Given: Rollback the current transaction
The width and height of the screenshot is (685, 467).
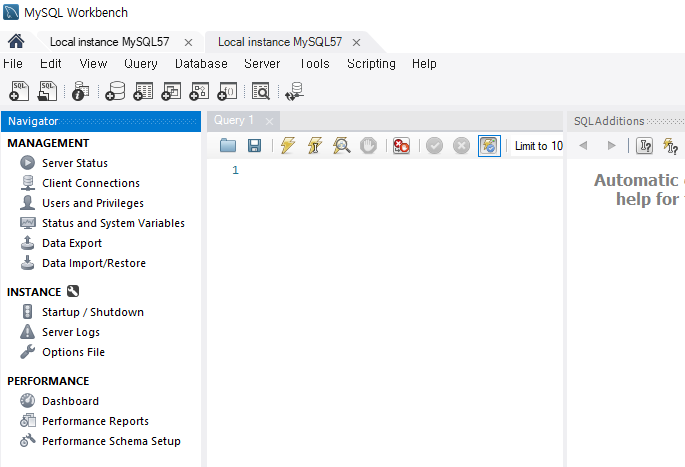Looking at the screenshot, I should (x=461, y=145).
